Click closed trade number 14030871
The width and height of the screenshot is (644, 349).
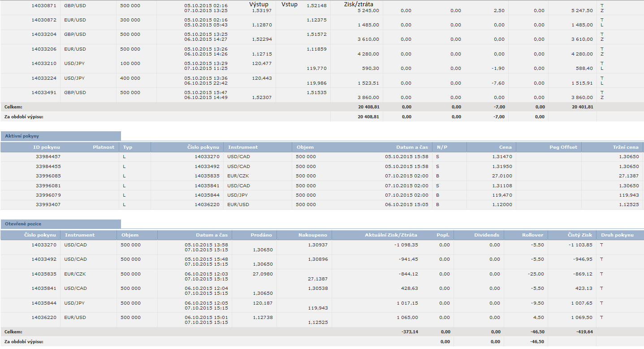pos(44,5)
